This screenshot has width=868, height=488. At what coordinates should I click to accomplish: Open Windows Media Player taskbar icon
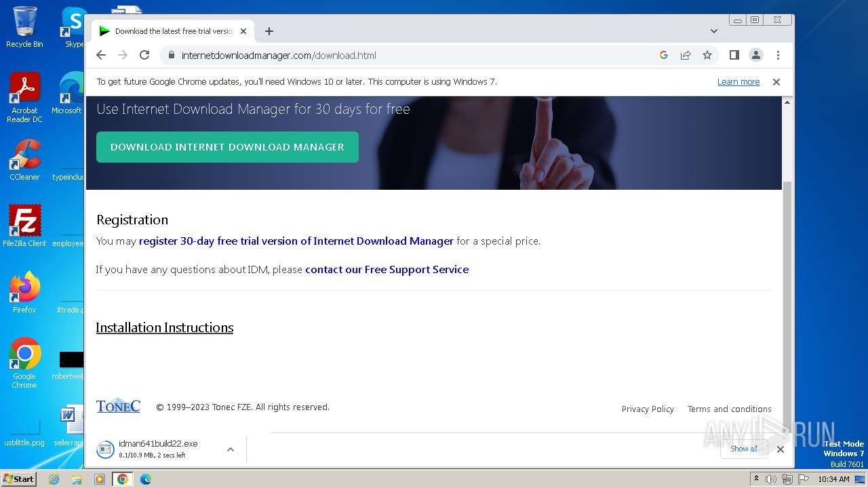click(100, 479)
